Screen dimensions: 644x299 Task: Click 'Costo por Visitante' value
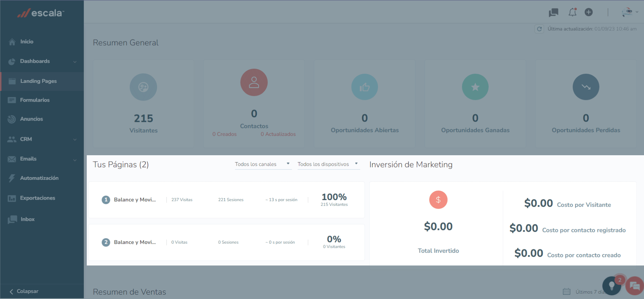point(538,203)
